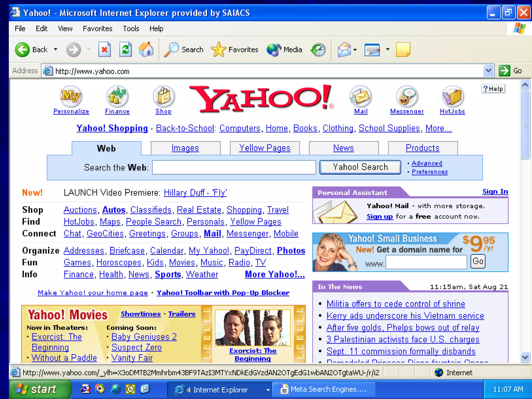Click the Search the Web text field
Viewport: 532px width, 399px height.
tap(234, 167)
